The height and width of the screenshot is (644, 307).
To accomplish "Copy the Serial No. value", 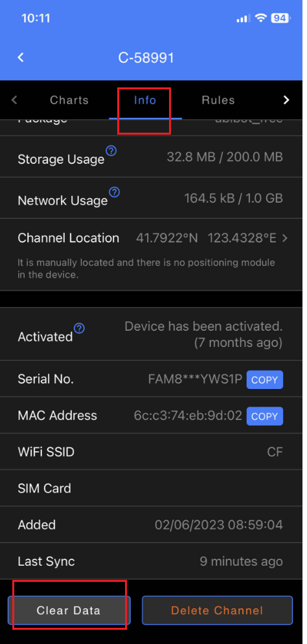I will (265, 380).
